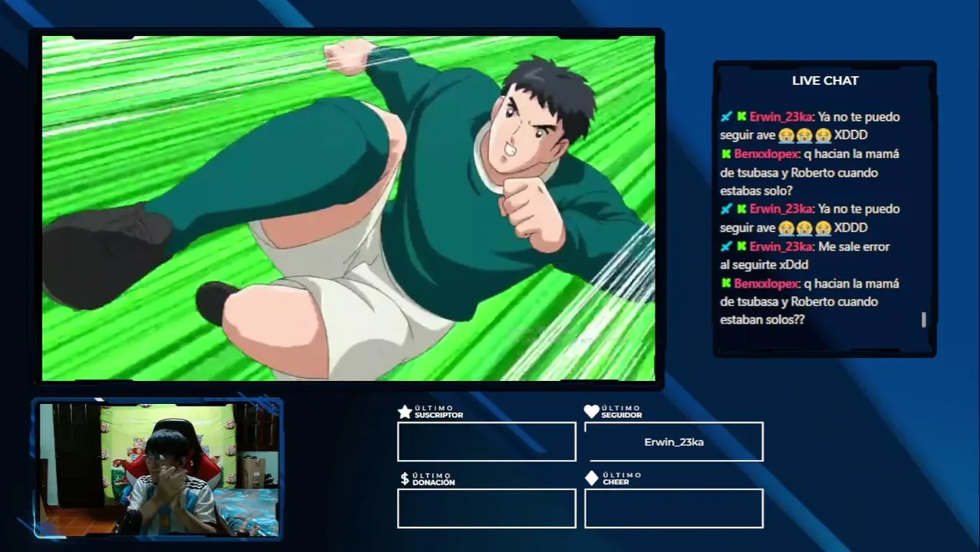The image size is (980, 552).
Task: Click Erwin_23ka username in 'Me sale error' message
Action: tap(781, 247)
